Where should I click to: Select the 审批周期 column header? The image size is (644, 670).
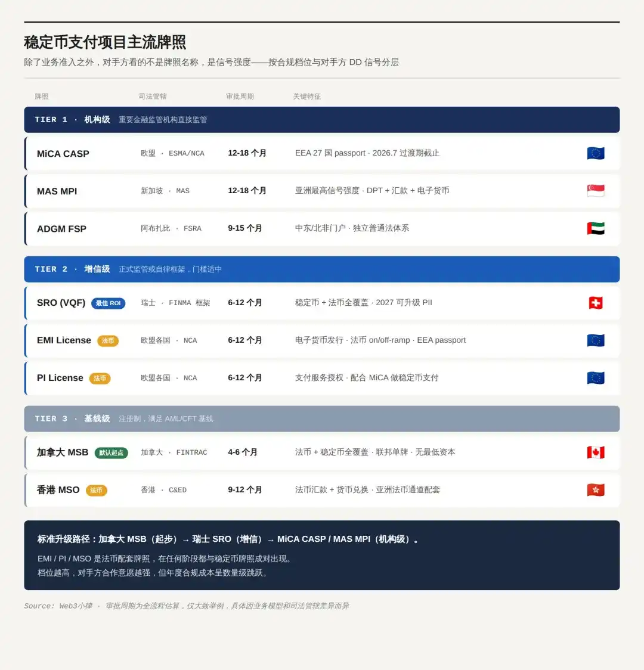(x=240, y=96)
